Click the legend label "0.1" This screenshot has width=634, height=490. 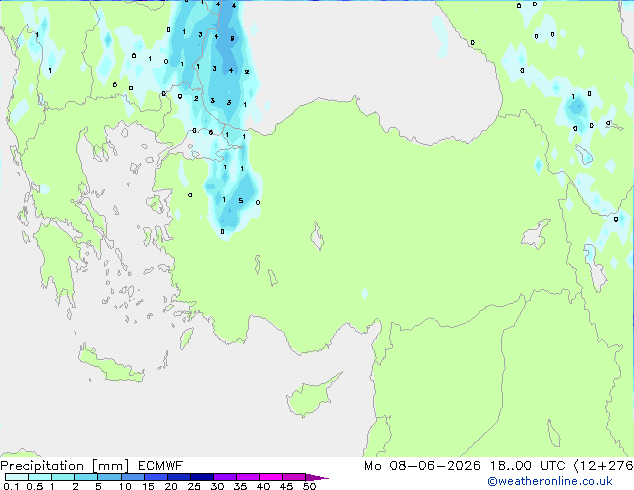[11, 486]
